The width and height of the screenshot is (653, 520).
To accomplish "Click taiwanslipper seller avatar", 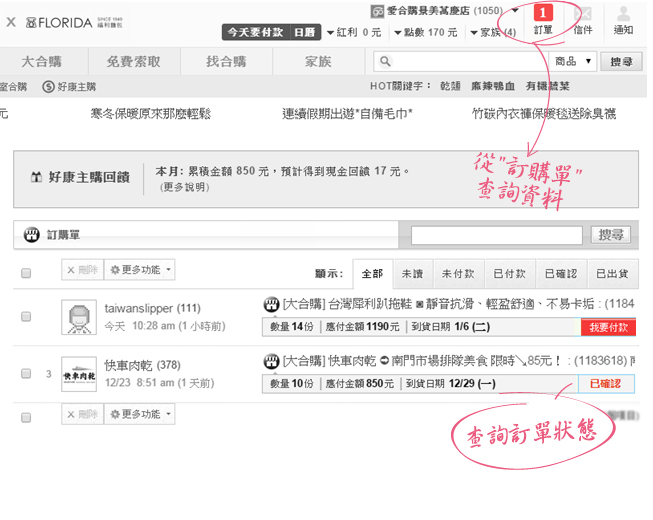I will tap(78, 317).
